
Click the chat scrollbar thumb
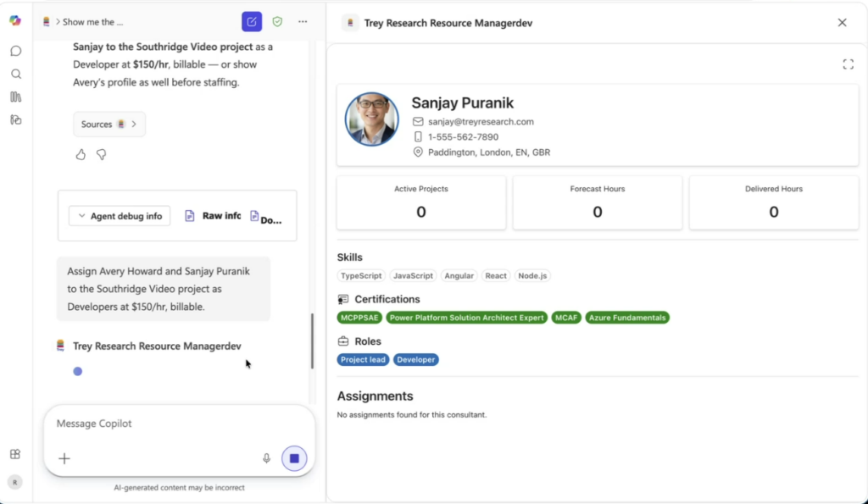click(312, 341)
